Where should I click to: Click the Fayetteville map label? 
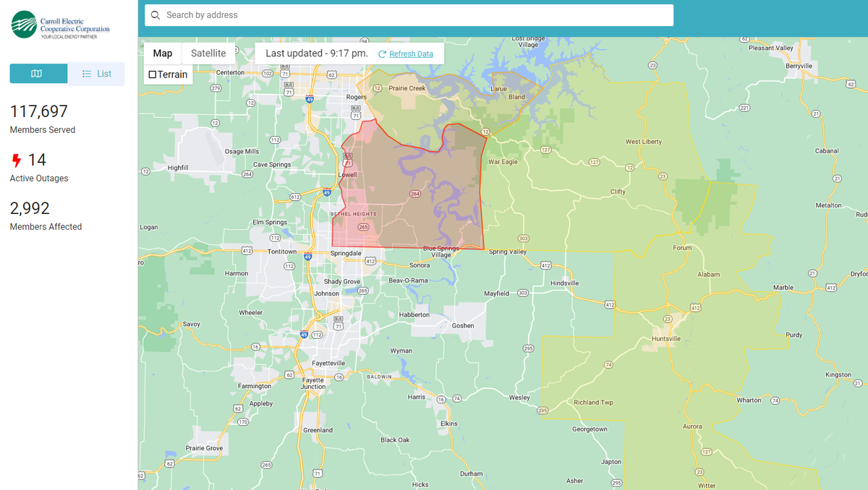coord(328,363)
